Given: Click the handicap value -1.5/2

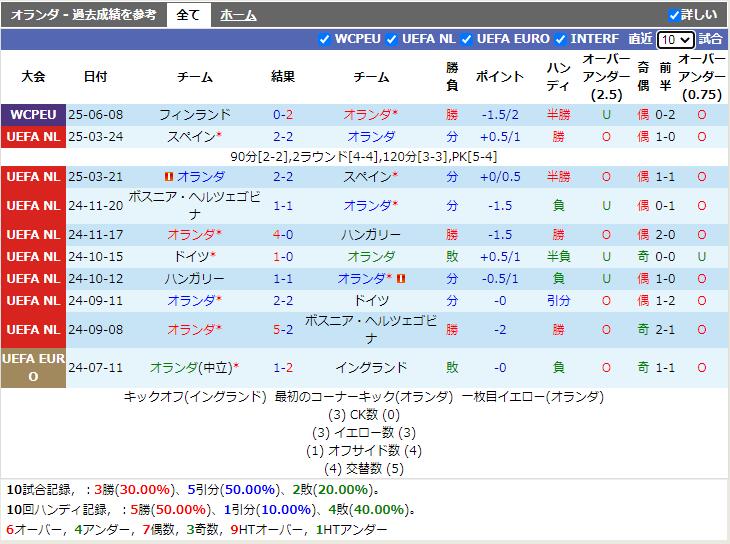Looking at the screenshot, I should (x=500, y=115).
